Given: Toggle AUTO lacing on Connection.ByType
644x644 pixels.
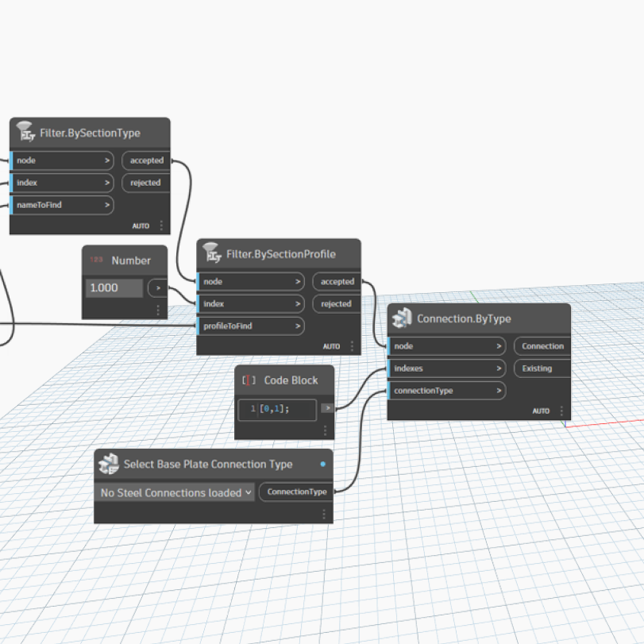Looking at the screenshot, I should coord(541,411).
